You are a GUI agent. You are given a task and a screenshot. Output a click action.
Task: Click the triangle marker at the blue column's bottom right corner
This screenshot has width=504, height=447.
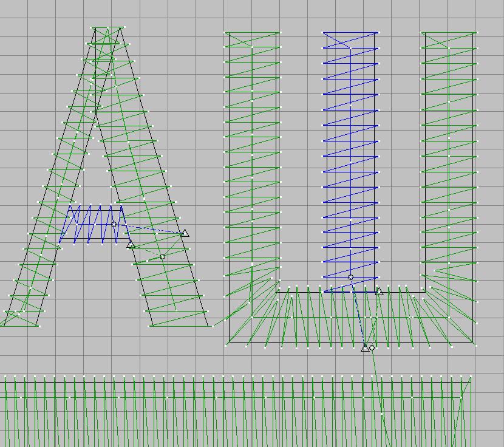379,292
